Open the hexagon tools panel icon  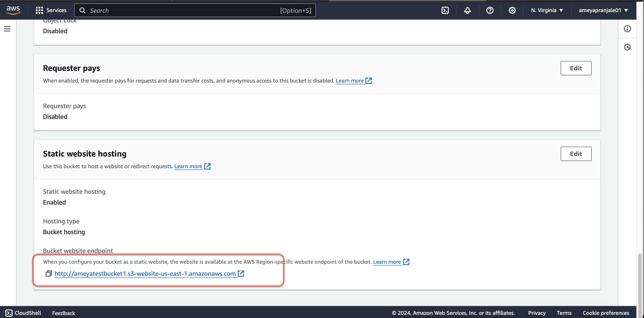[627, 47]
